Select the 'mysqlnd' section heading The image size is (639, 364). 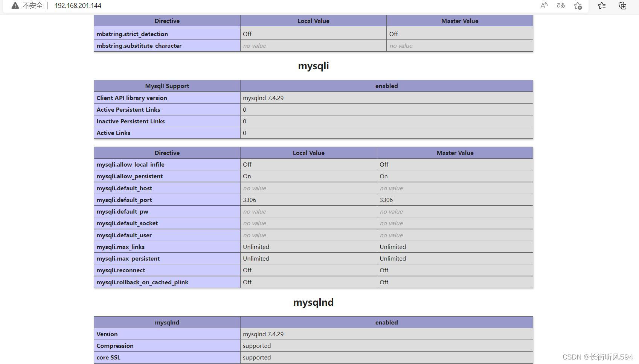[x=313, y=302]
